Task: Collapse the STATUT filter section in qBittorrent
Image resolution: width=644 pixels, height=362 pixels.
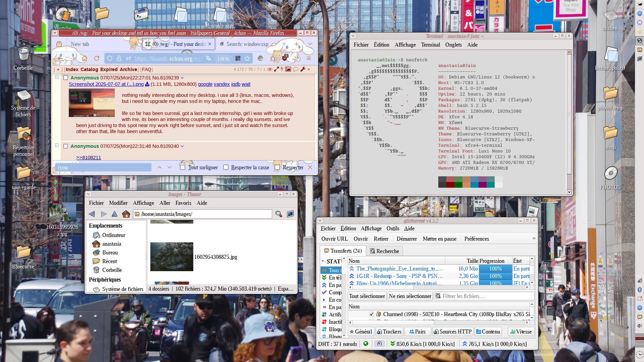Action: point(323,261)
